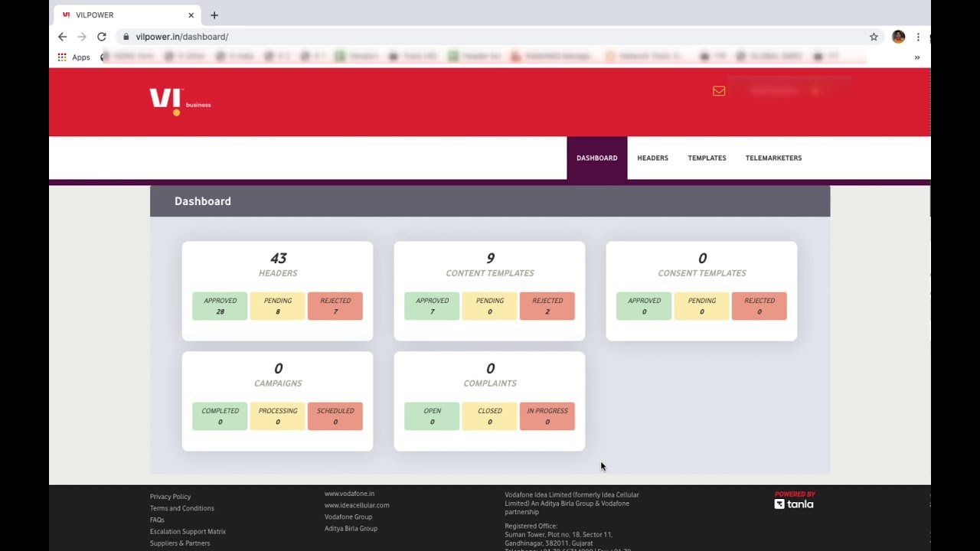The width and height of the screenshot is (980, 551).
Task: Click In Progress 0 under Complaints
Action: pyautogui.click(x=547, y=416)
